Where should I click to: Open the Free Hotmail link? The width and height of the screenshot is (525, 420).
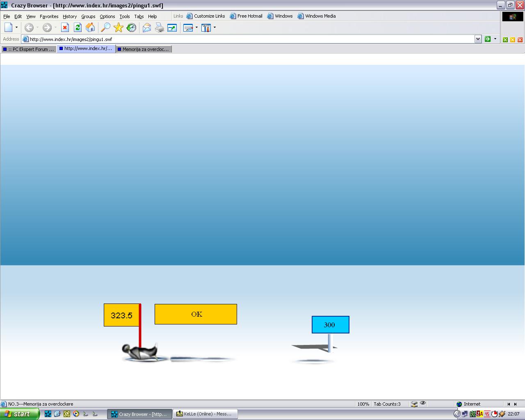246,16
